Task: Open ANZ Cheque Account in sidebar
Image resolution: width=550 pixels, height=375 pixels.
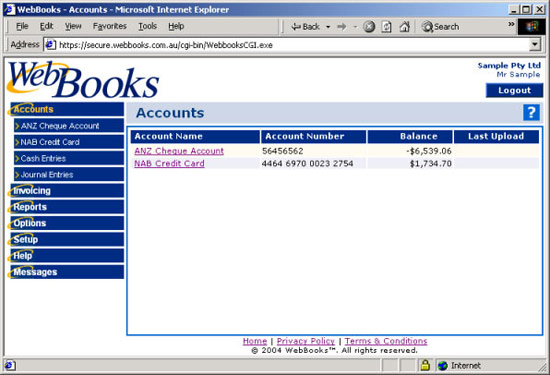Action: point(69,126)
